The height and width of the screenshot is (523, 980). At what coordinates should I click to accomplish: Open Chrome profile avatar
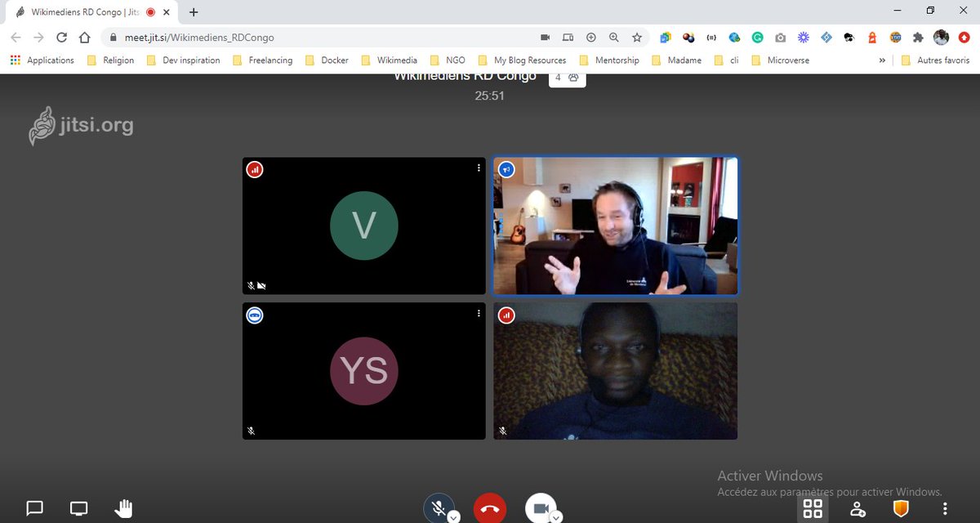point(941,38)
